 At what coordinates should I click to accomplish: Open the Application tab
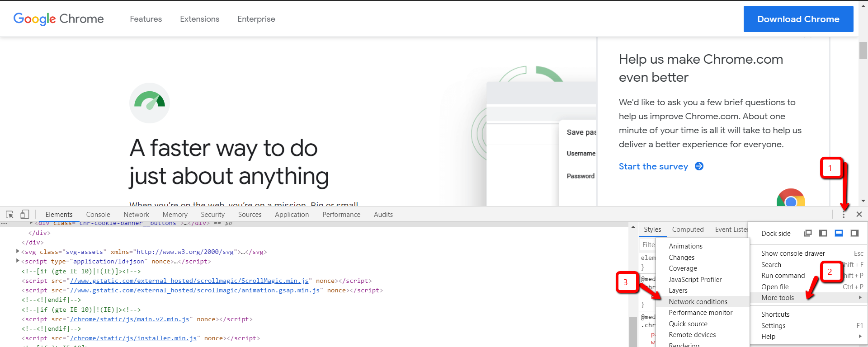(x=292, y=215)
